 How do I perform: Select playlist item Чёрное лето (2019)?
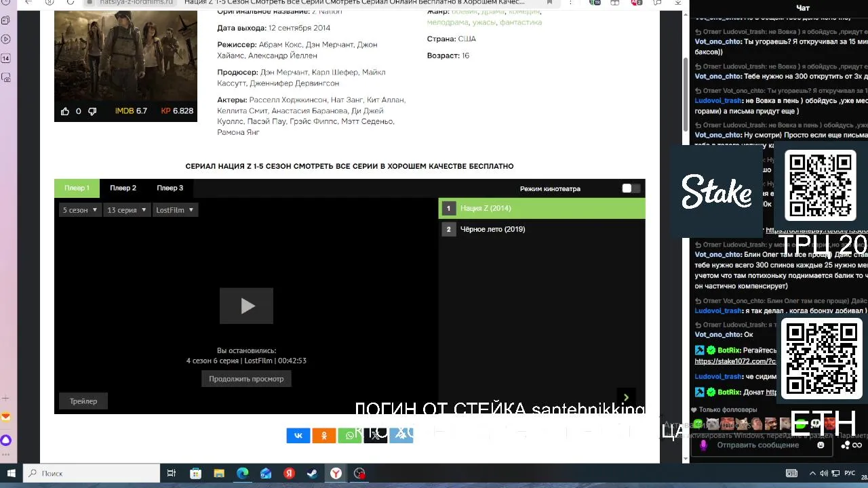coord(542,229)
